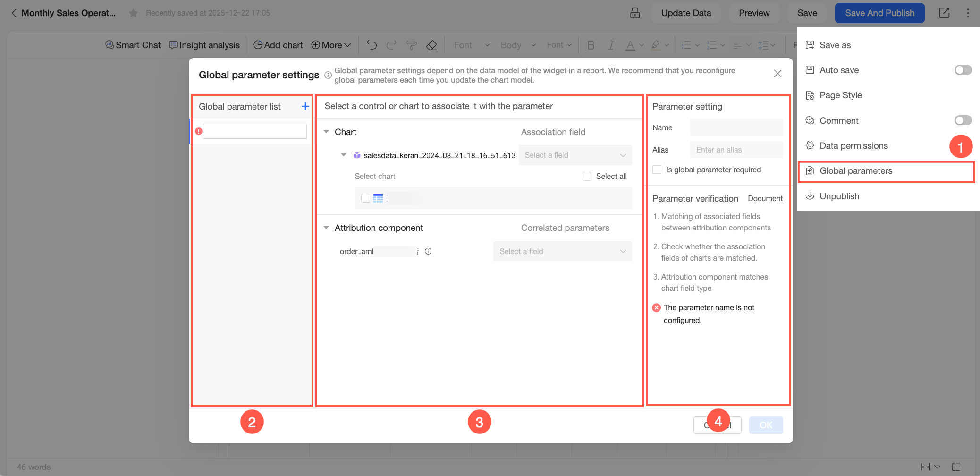
Task: Check the Select all checkbox
Action: (587, 176)
